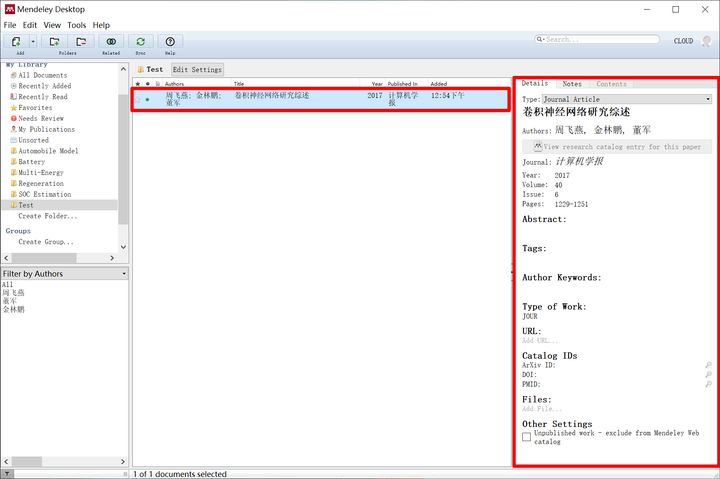Image resolution: width=720 pixels, height=479 pixels.
Task: Open the View menu
Action: (x=52, y=25)
